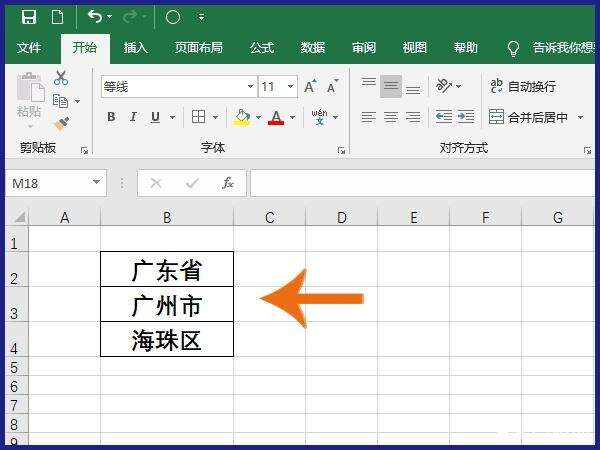Expand the Copy options dropdown arrow

pos(77,101)
